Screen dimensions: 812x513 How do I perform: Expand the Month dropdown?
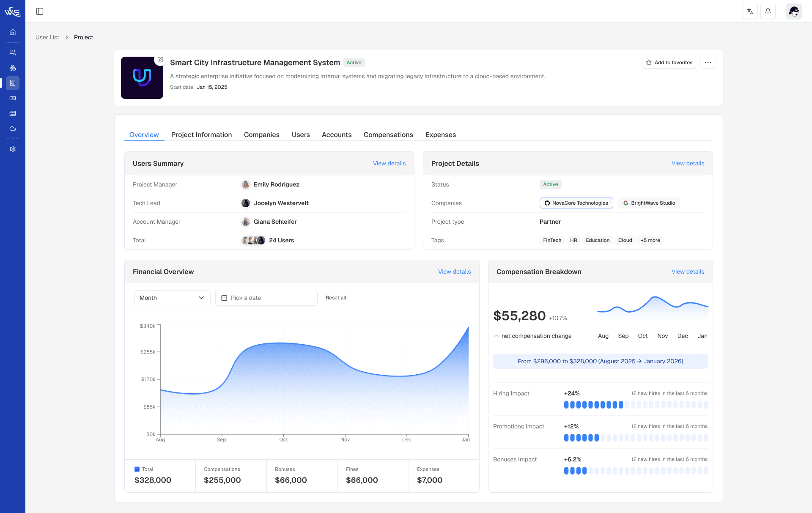click(172, 298)
